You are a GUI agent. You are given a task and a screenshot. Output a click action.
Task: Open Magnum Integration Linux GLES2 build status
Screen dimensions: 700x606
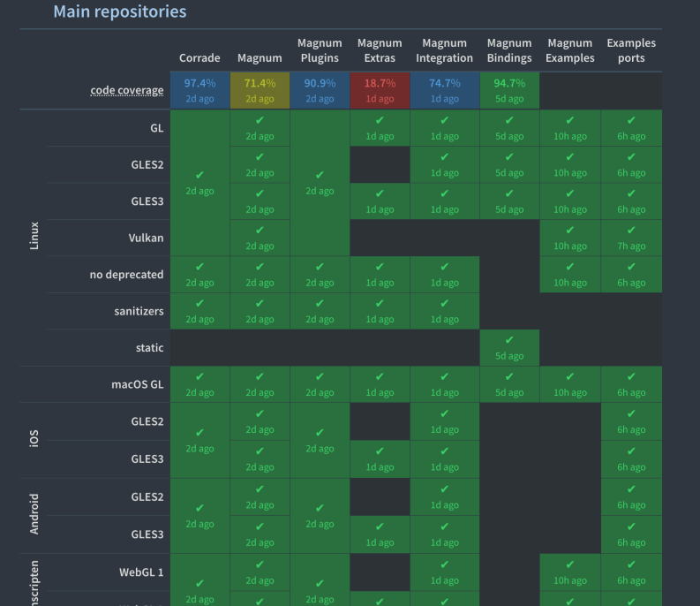coord(445,165)
